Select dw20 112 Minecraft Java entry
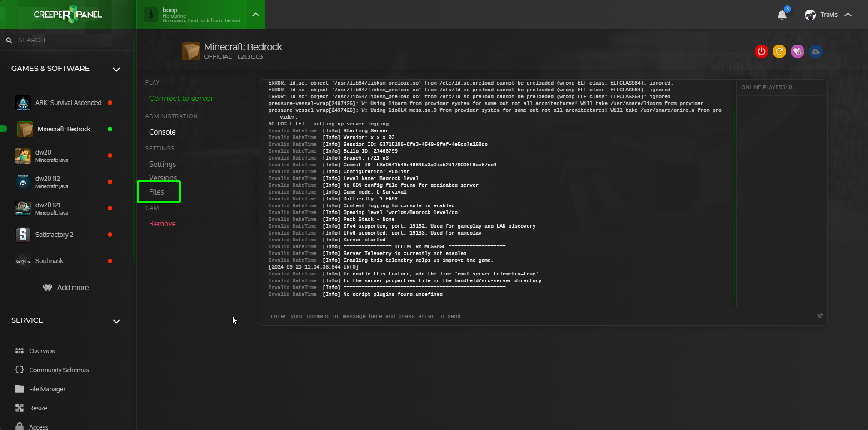This screenshot has width=868, height=430. coord(52,182)
